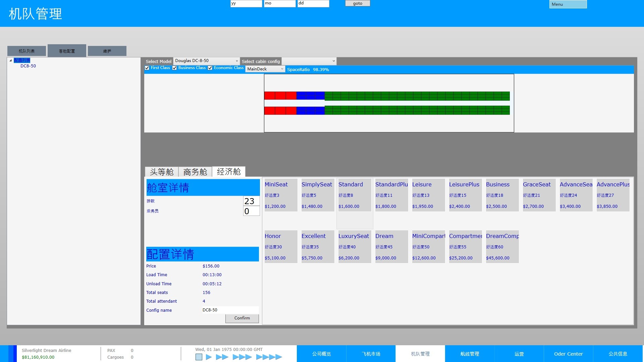Screen dimensions: 644x362
Task: Click the pause time square button
Action: pos(199,357)
